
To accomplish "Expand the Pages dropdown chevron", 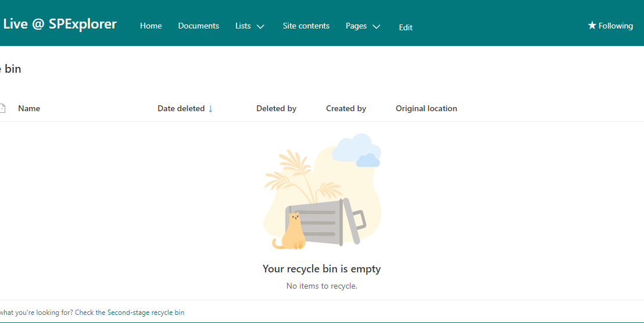I will [x=377, y=27].
